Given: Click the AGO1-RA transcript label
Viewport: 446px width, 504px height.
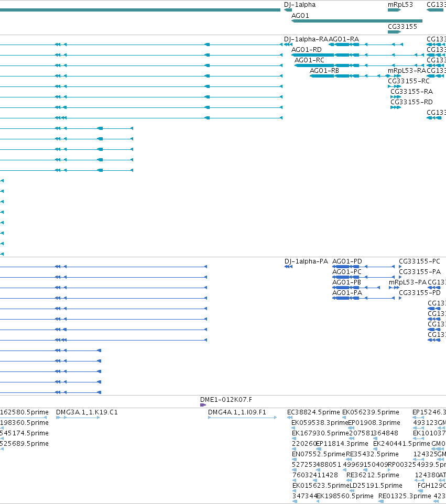Looking at the screenshot, I should coord(344,39).
